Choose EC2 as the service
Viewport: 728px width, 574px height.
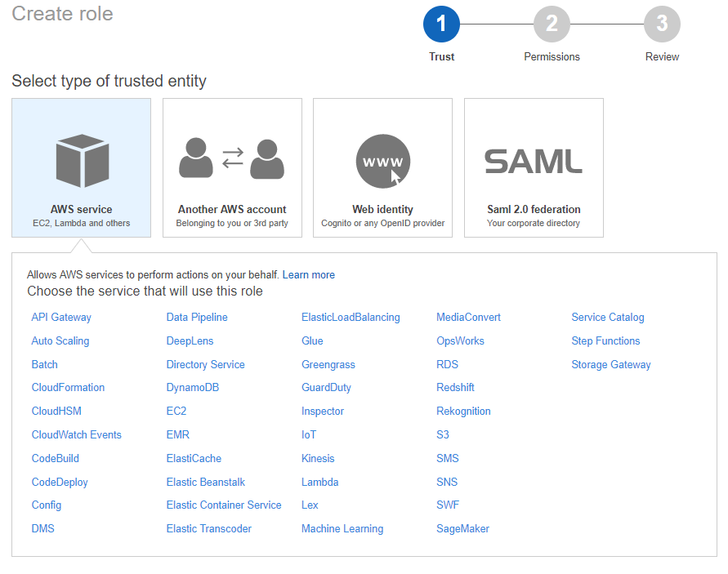click(x=176, y=412)
